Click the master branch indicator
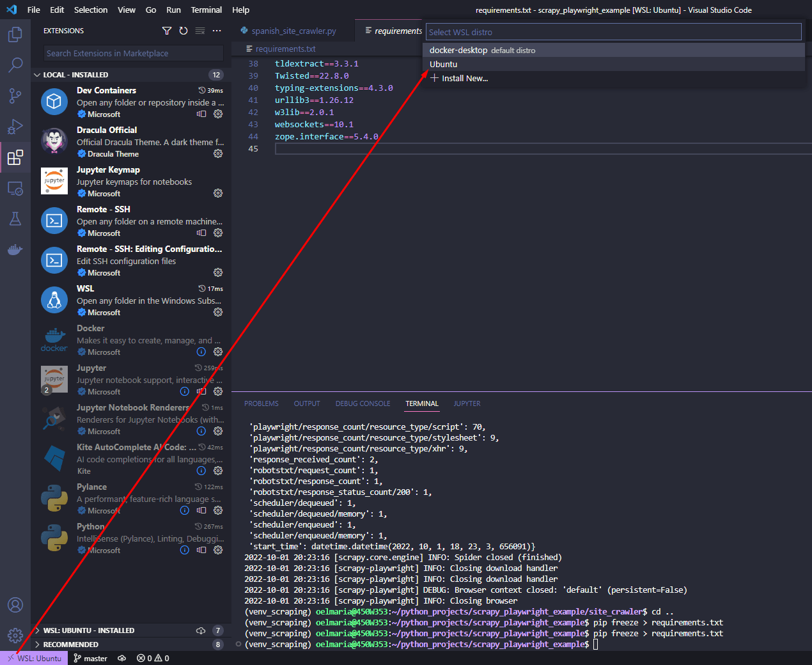The image size is (812, 665). [90, 657]
